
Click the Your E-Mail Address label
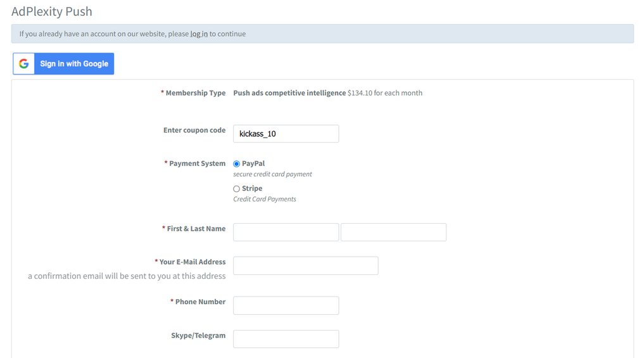click(193, 262)
